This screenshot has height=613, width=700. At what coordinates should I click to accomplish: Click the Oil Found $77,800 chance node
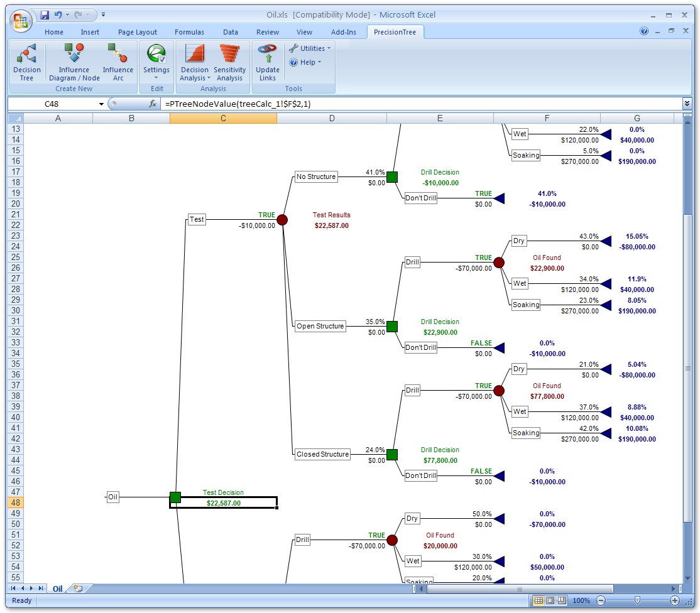(x=499, y=391)
